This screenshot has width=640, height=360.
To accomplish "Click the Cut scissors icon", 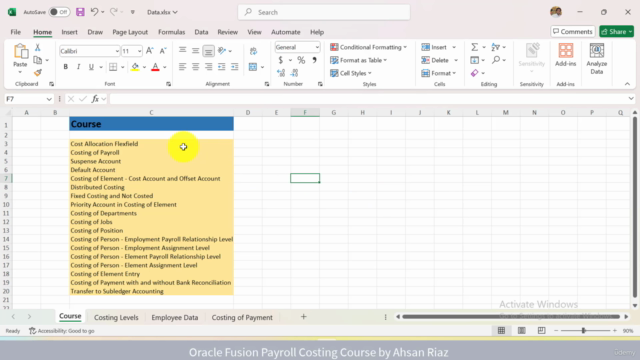I will click(38, 48).
